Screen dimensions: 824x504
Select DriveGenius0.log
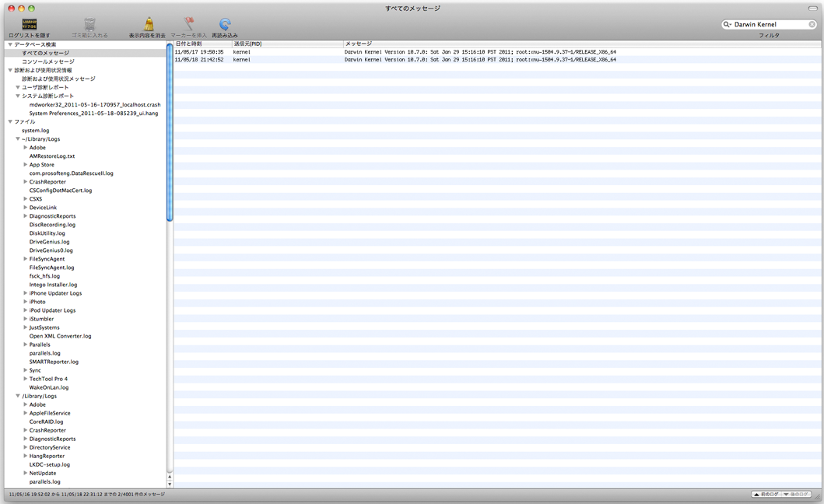point(51,250)
